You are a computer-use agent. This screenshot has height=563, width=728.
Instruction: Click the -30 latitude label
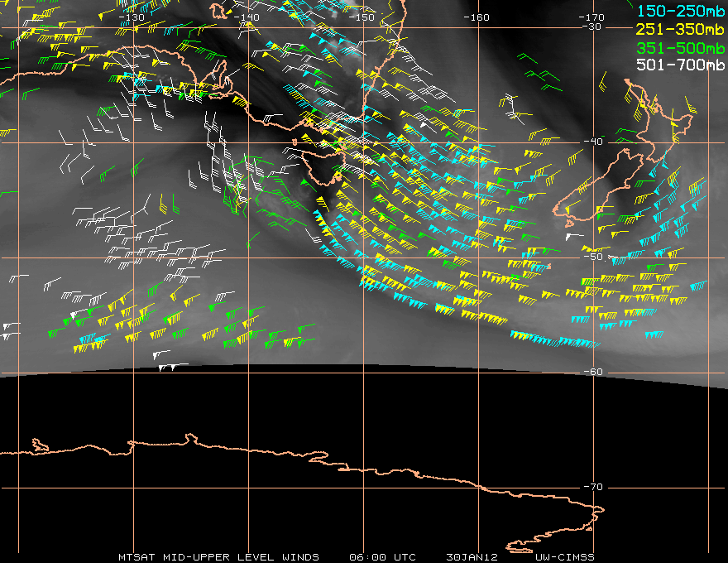(591, 26)
